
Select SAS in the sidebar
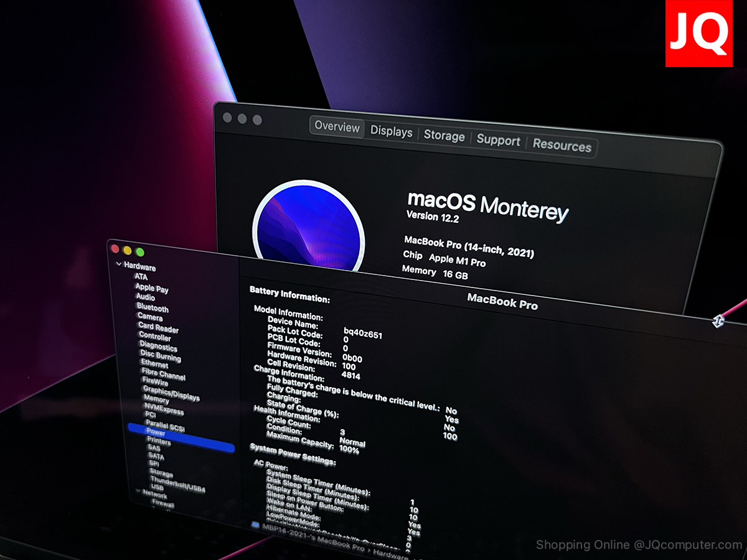click(x=154, y=448)
